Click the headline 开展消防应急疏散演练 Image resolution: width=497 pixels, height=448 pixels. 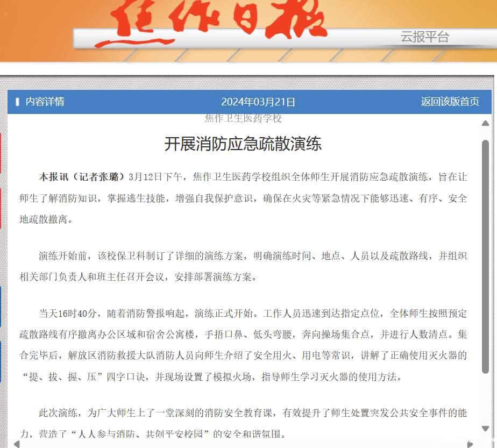(x=243, y=144)
